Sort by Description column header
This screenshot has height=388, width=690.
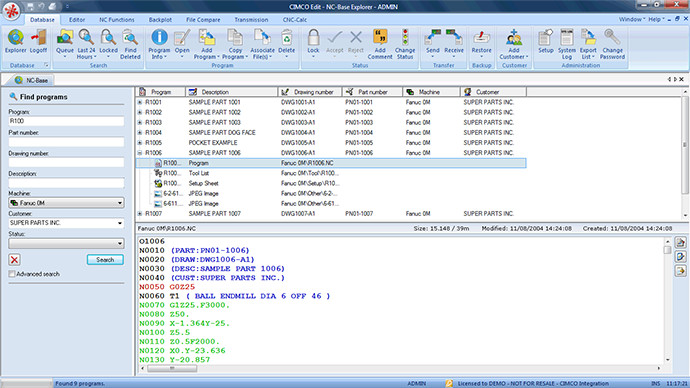point(231,92)
